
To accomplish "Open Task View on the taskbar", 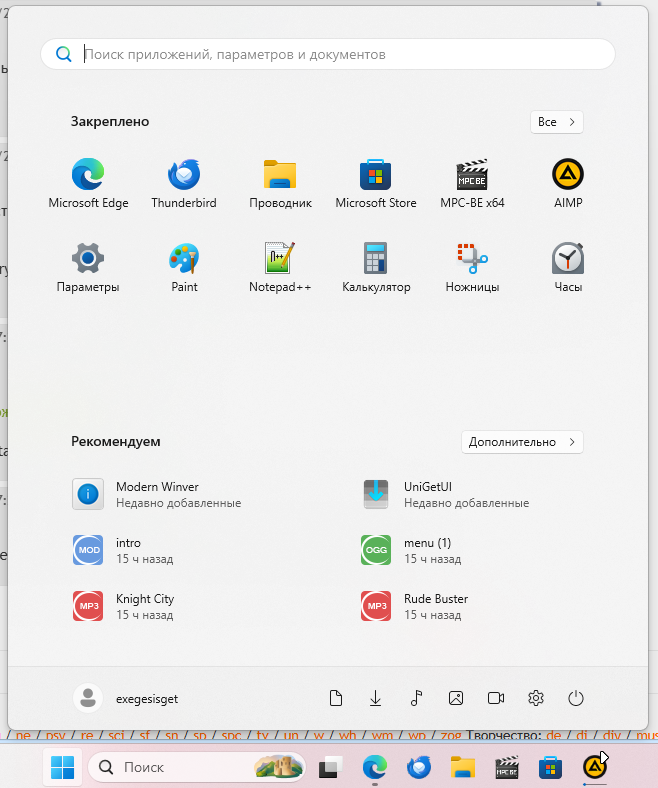I will pyautogui.click(x=331, y=767).
